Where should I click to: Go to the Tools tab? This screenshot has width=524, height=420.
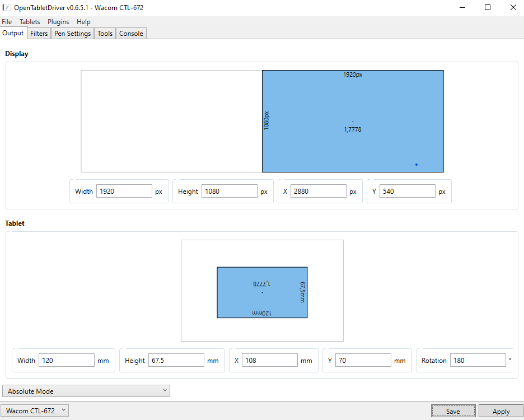105,34
